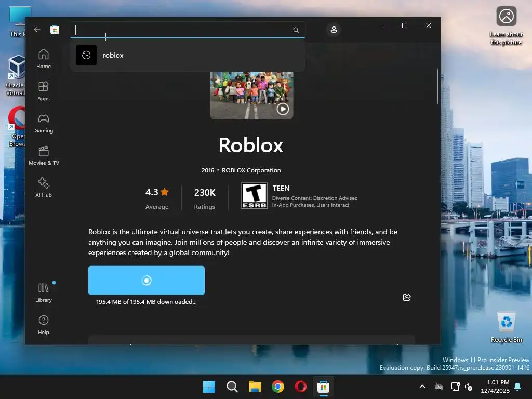Open Home in the Store sidebar
The width and height of the screenshot is (532, 399).
tap(44, 59)
